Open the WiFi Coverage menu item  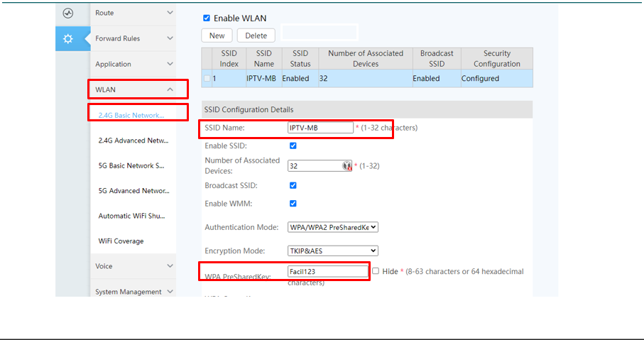coord(121,241)
